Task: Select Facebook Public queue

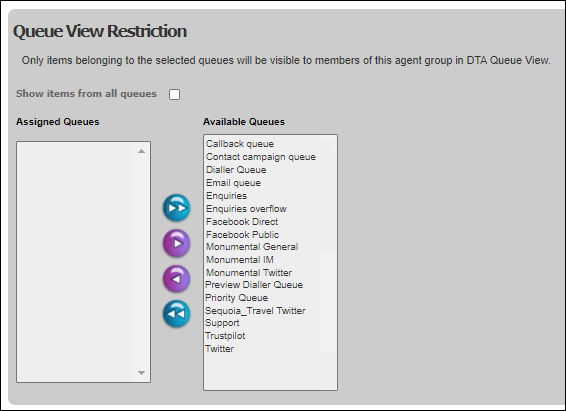Action: [x=242, y=235]
